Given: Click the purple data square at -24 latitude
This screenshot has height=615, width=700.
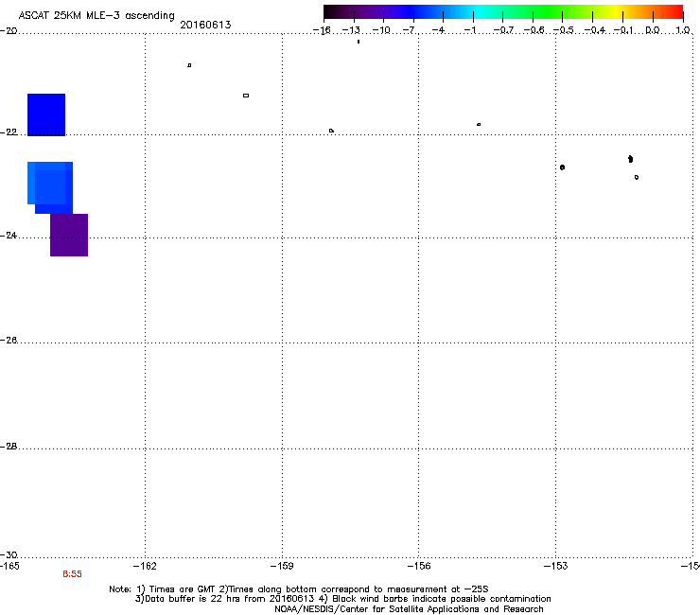Looking at the screenshot, I should pyautogui.click(x=69, y=235).
